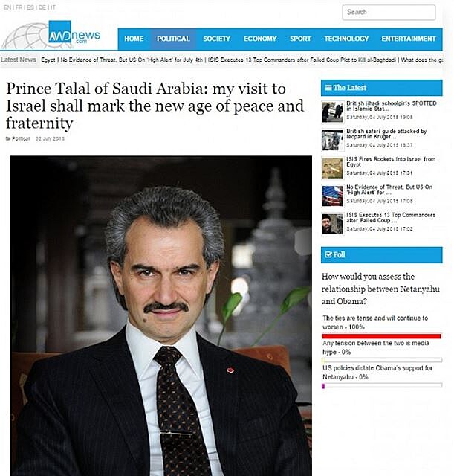454x476 pixels.
Task: Switch site language to DE
Action: pos(42,7)
